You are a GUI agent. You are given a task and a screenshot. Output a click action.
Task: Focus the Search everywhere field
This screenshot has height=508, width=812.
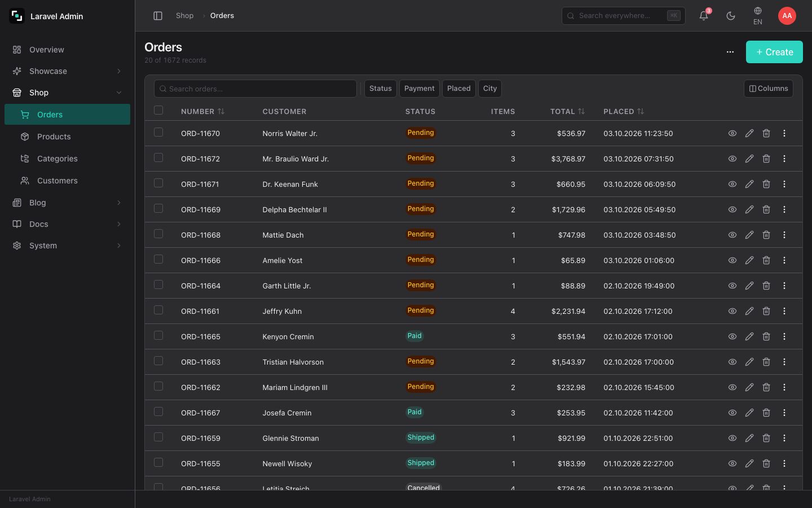[x=624, y=16]
